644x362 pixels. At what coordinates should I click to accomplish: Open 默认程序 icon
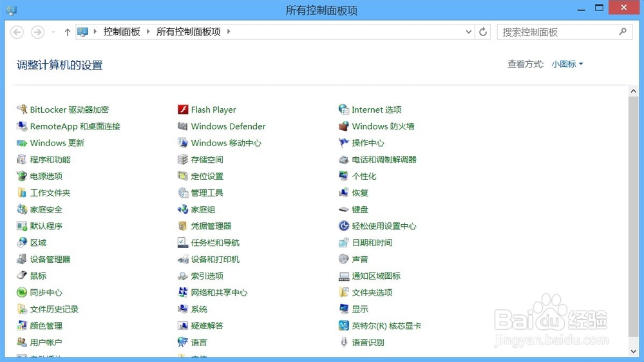pyautogui.click(x=22, y=226)
